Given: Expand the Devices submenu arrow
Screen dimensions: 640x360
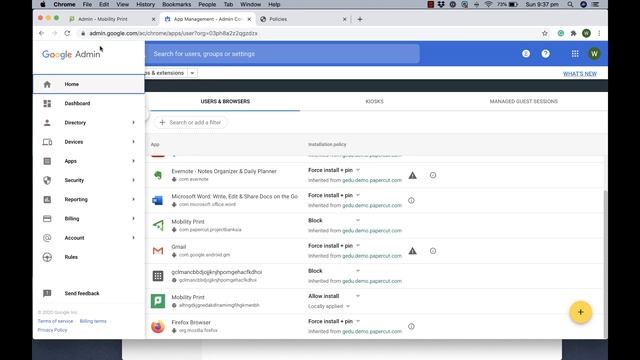Looking at the screenshot, I should [133, 142].
